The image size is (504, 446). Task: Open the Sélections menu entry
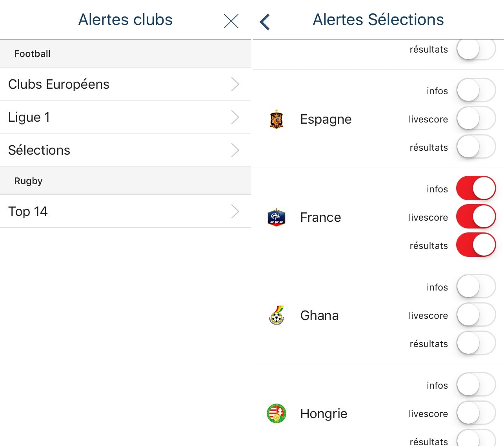pos(126,150)
